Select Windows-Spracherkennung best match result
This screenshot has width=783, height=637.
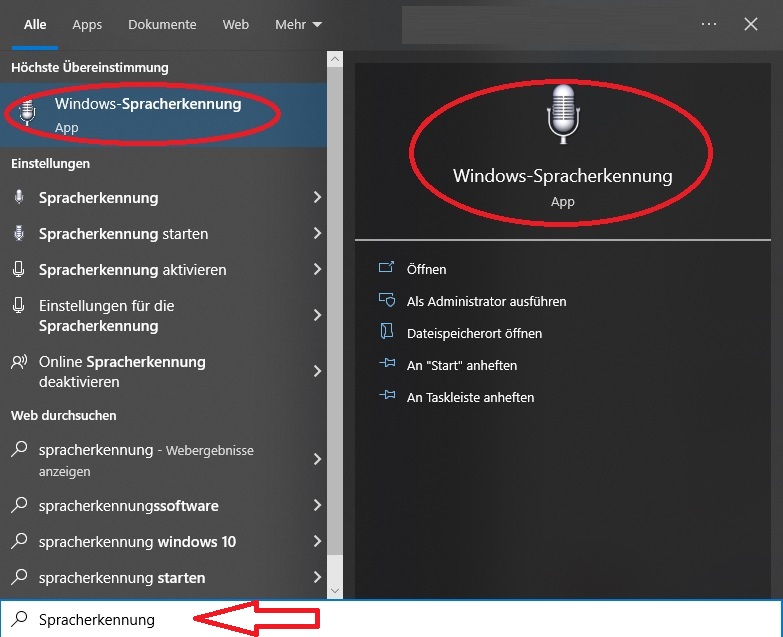tap(147, 114)
